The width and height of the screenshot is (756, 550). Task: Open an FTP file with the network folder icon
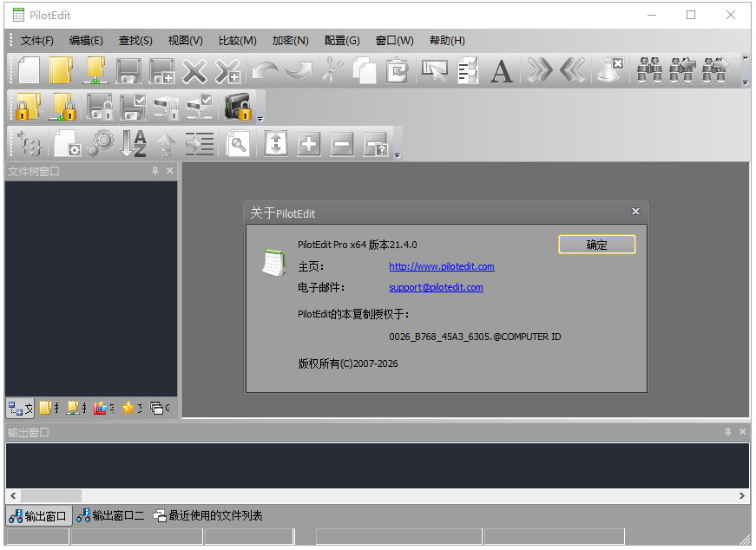click(95, 70)
